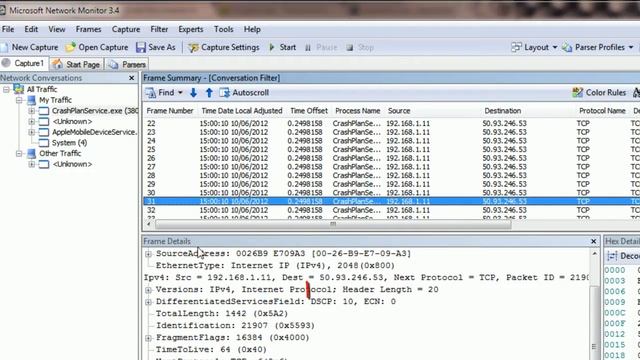Sort by Process Name column
The width and height of the screenshot is (640, 360).
[x=358, y=111]
